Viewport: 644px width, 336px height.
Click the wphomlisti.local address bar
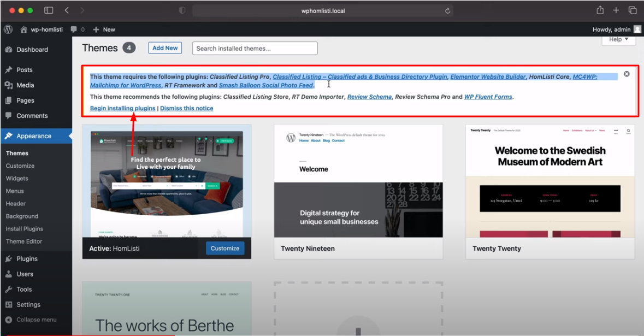(323, 11)
